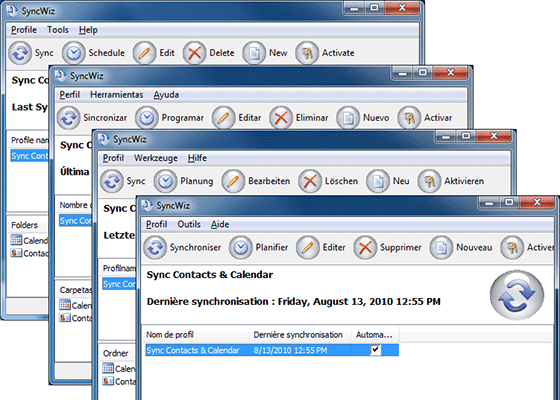
Task: Open Profile menu in English window
Action: (x=24, y=30)
